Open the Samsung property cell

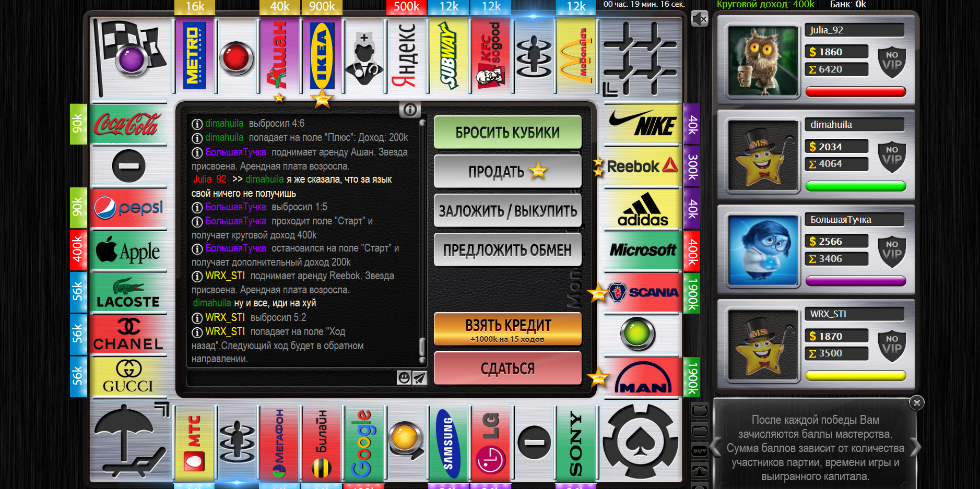[449, 443]
